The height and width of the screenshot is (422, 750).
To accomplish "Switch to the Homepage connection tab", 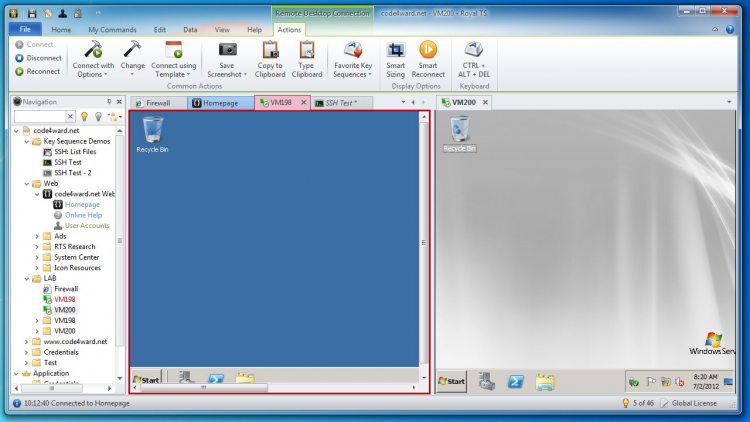I will [x=221, y=103].
